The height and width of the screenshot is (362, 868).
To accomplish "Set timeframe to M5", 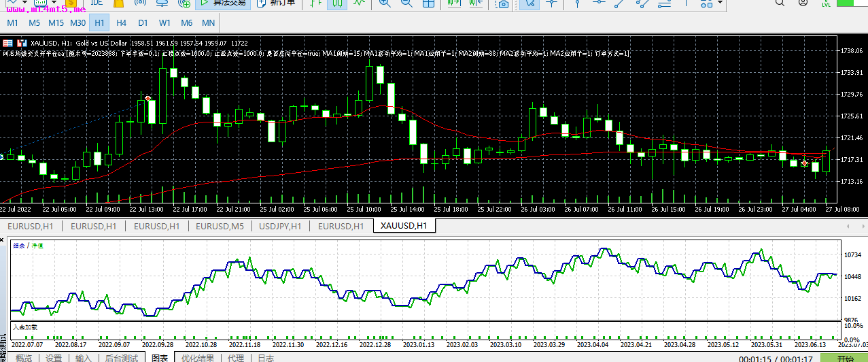I will tap(34, 22).
